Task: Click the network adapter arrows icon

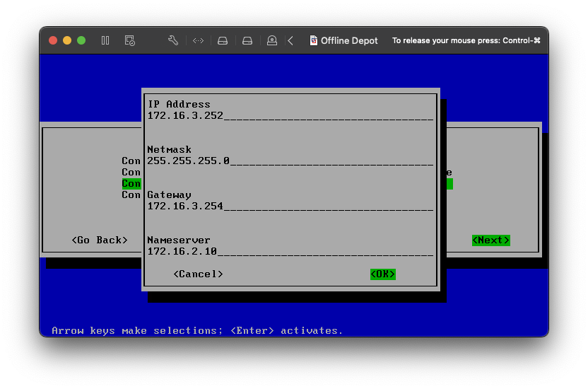Action: (x=198, y=40)
